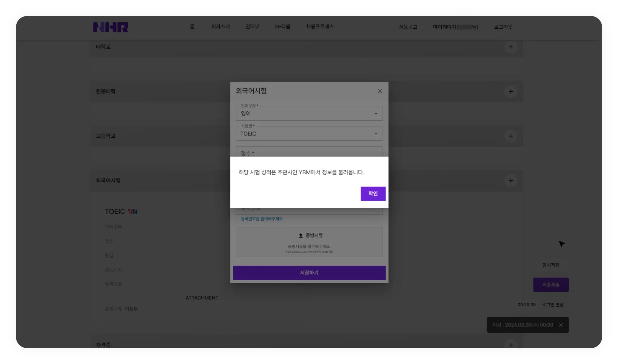Image resolution: width=618 pixels, height=364 pixels.
Task: Click the 저장하기 button
Action: (309, 273)
